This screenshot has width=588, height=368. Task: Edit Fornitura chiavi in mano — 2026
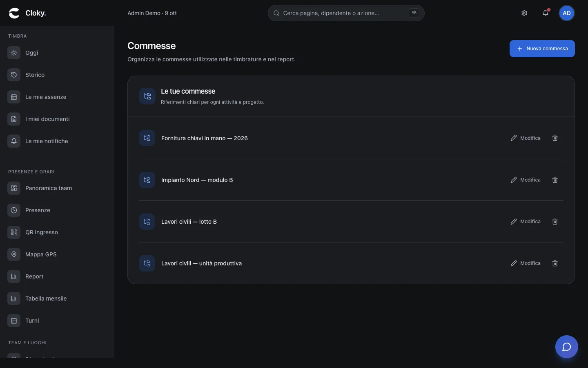pos(526,138)
